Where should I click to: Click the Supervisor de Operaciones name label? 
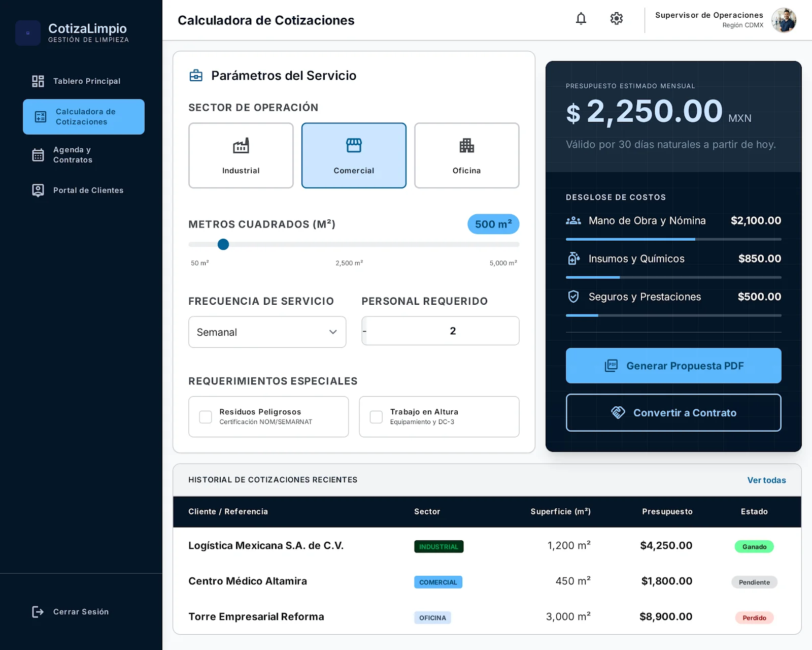709,15
